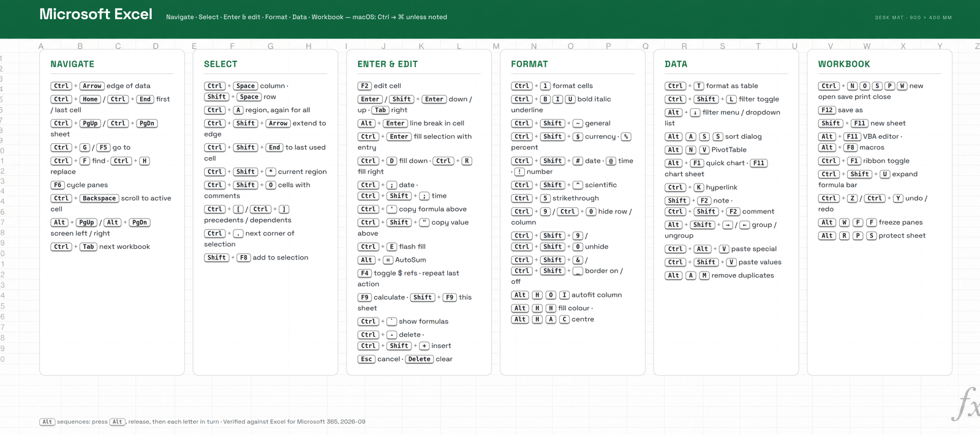The width and height of the screenshot is (980, 435).
Task: Click the 'VBA editor' text
Action: pos(881,137)
